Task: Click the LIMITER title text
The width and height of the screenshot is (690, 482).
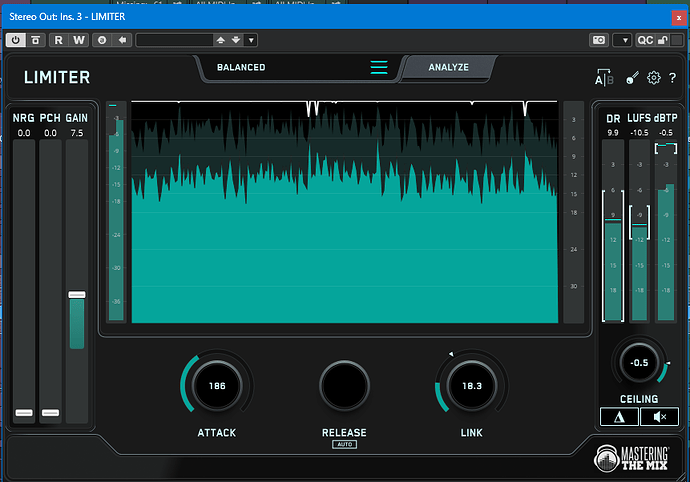Action: (57, 77)
